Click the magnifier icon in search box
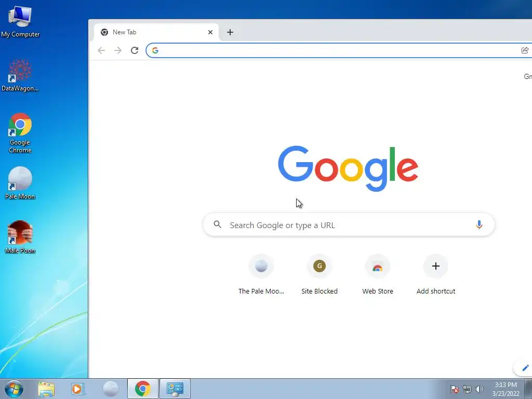Image resolution: width=532 pixels, height=399 pixels. [x=218, y=224]
